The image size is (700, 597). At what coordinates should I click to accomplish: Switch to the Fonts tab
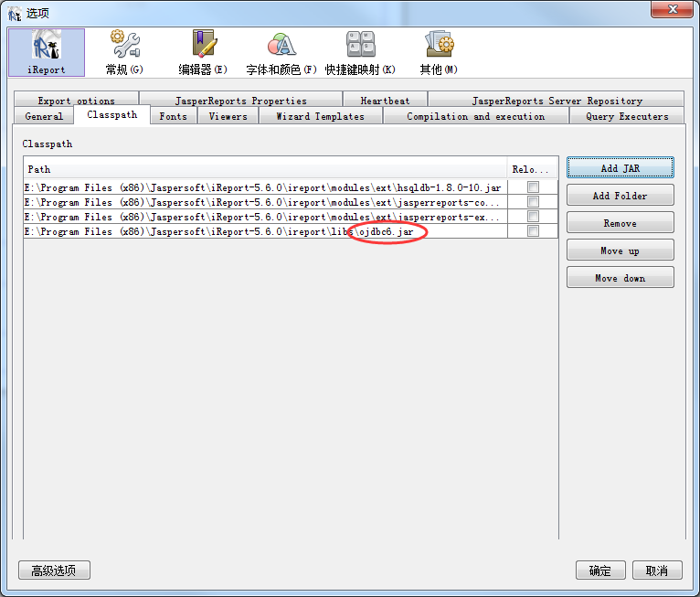[x=174, y=116]
